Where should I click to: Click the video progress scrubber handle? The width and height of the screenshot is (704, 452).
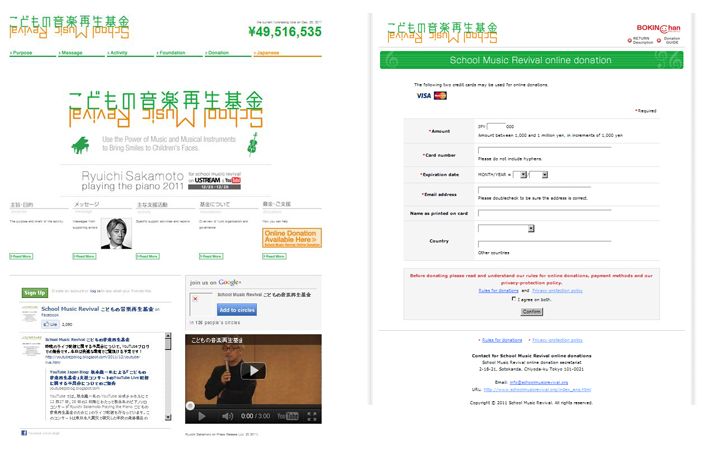click(190, 406)
